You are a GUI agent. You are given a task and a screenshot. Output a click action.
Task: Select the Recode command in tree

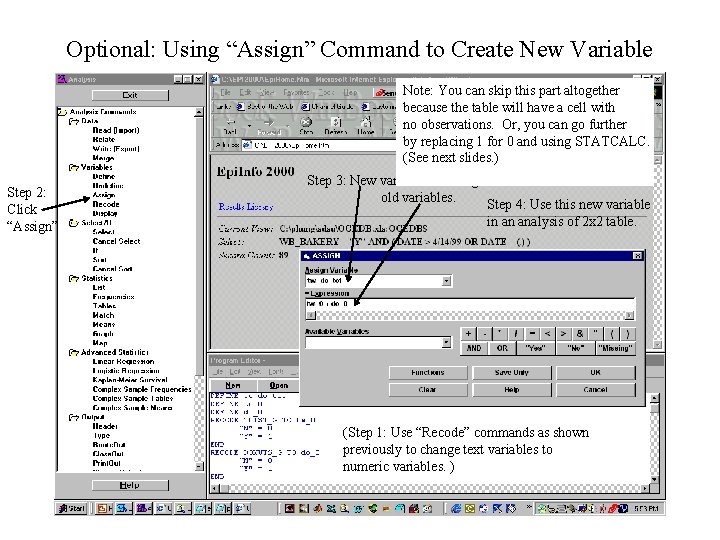point(106,204)
